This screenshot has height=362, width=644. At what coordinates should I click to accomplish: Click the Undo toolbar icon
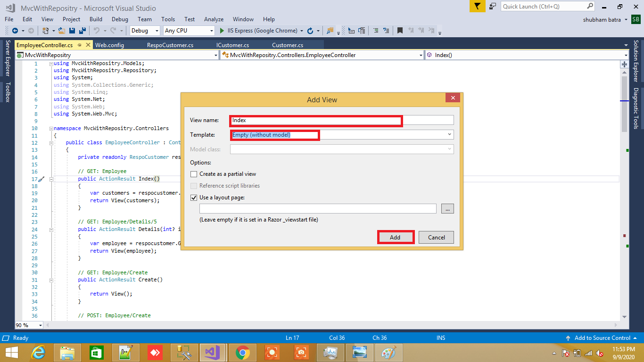[96, 31]
